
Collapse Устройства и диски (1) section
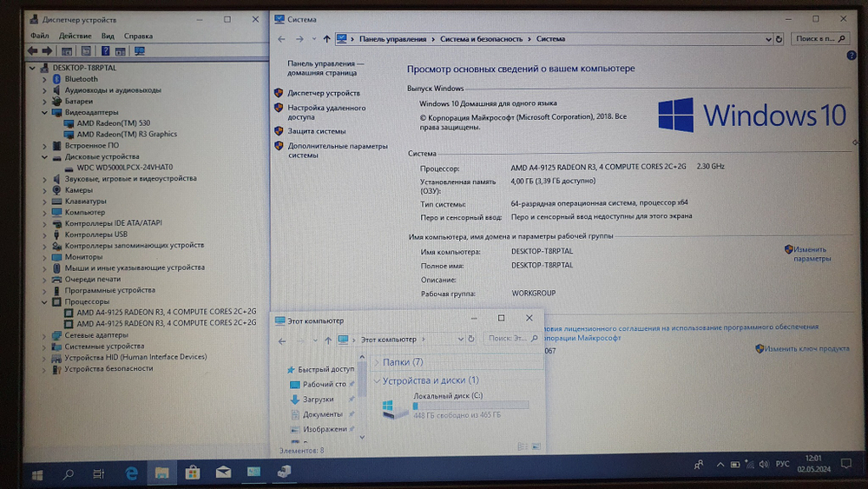click(377, 380)
